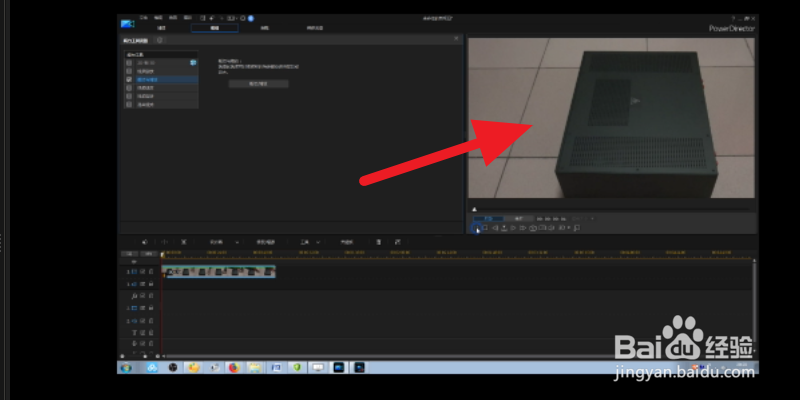The height and width of the screenshot is (400, 800).
Task: Close the fix/enhance panel
Action: 456,38
